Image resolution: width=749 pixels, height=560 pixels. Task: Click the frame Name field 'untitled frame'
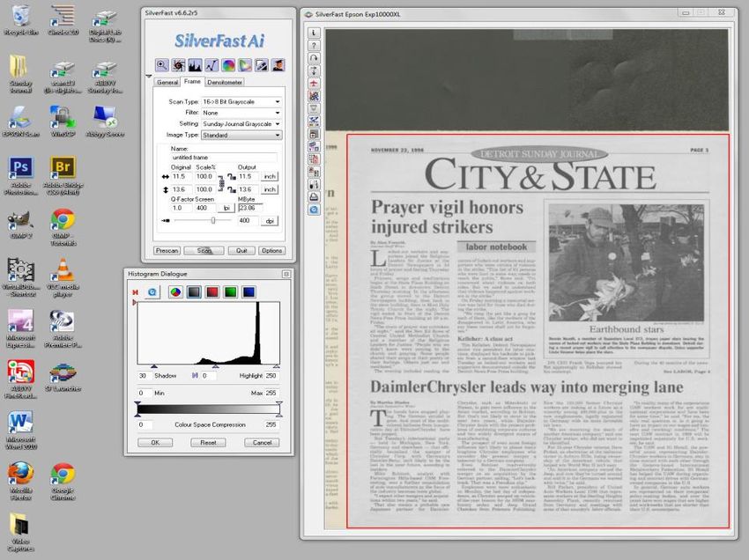(224, 157)
